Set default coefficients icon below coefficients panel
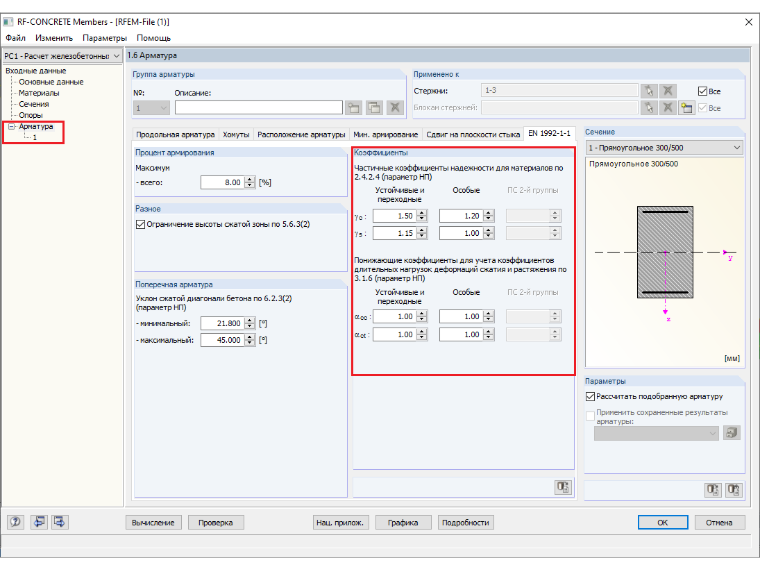 [563, 487]
